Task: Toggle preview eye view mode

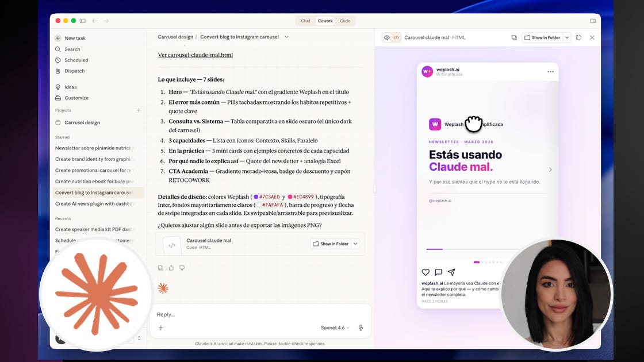Action: (x=386, y=37)
